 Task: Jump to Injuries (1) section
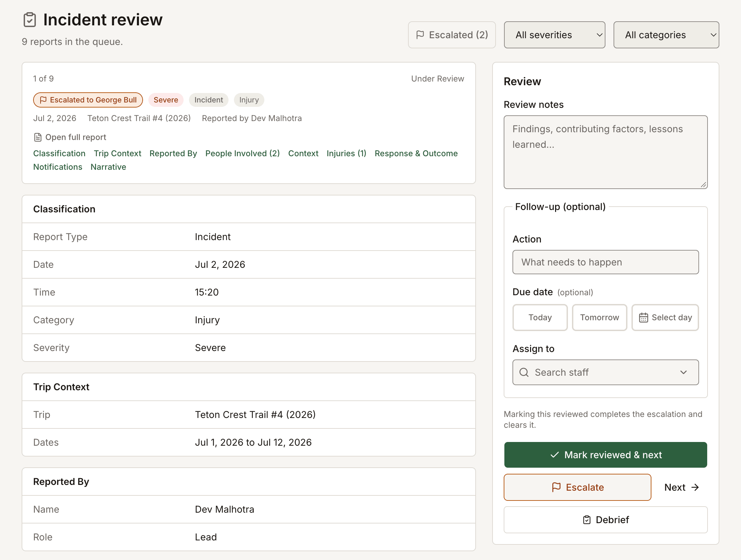[346, 154]
